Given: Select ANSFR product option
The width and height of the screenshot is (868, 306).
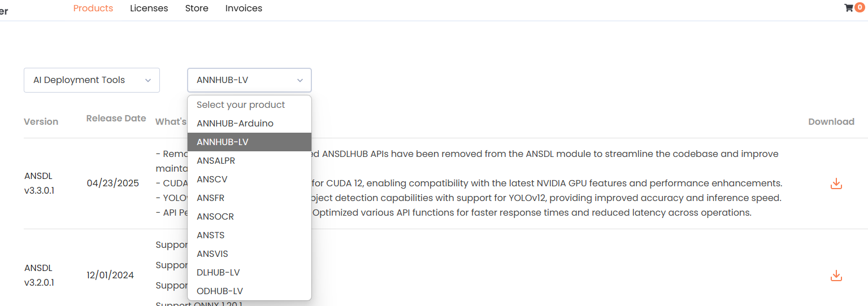Looking at the screenshot, I should click(x=211, y=198).
